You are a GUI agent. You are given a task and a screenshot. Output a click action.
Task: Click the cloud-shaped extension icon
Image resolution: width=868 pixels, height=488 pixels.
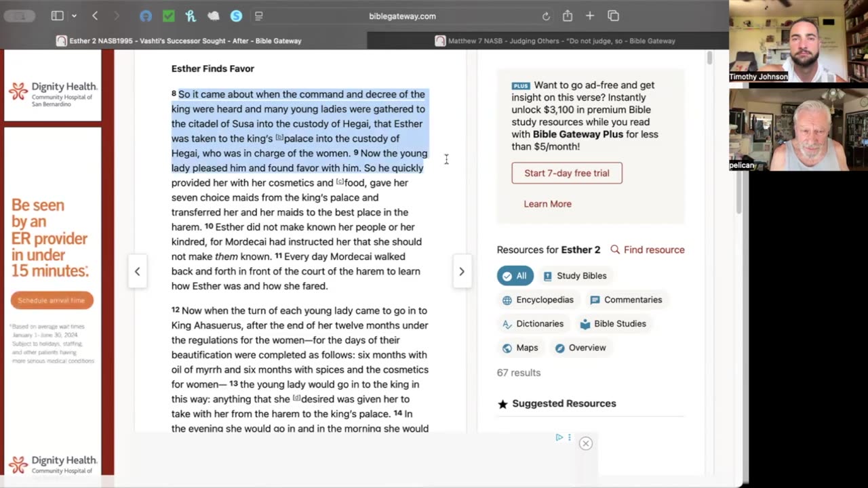point(214,16)
